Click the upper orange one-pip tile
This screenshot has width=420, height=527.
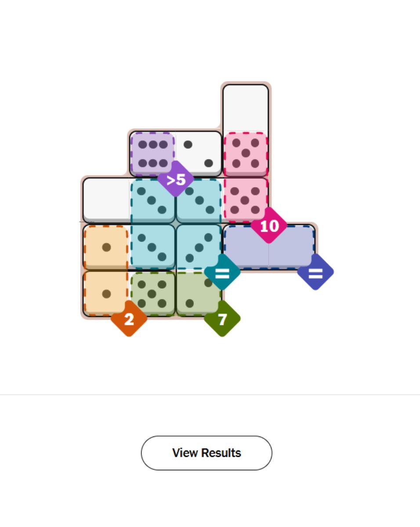tap(106, 247)
